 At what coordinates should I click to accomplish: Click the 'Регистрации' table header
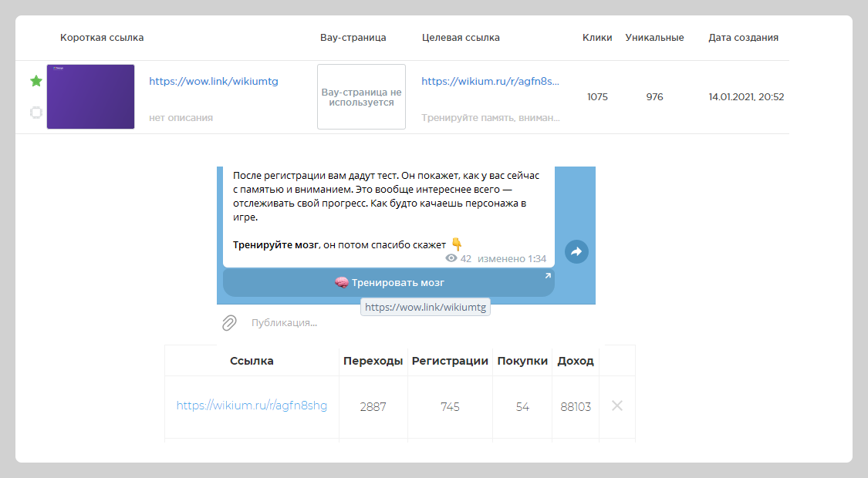point(450,361)
